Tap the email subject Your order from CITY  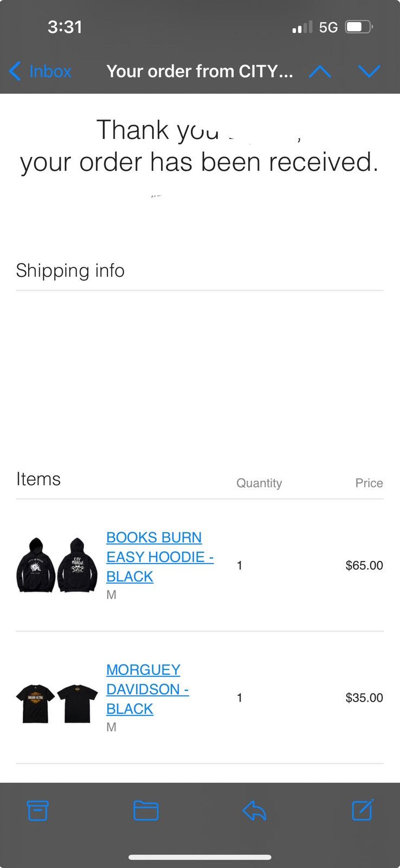click(x=200, y=71)
